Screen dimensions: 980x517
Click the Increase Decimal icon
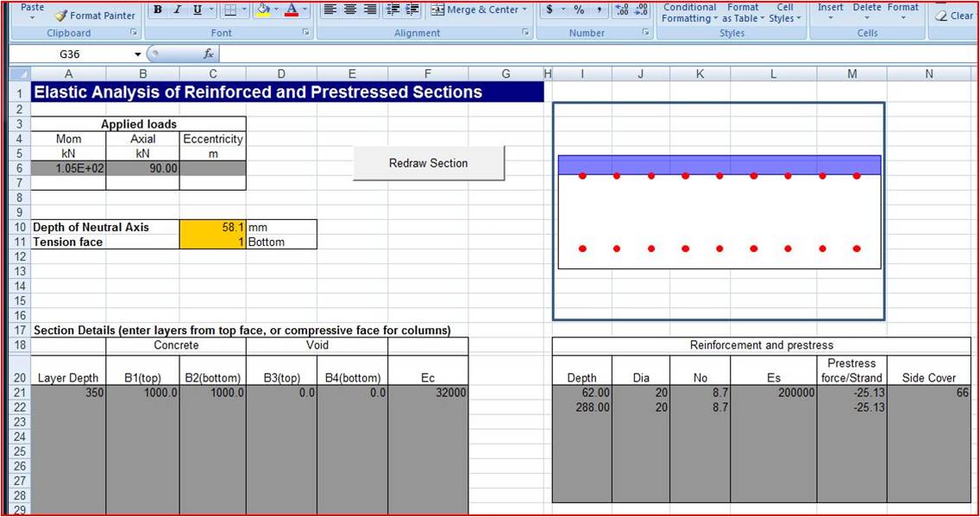pyautogui.click(x=621, y=9)
